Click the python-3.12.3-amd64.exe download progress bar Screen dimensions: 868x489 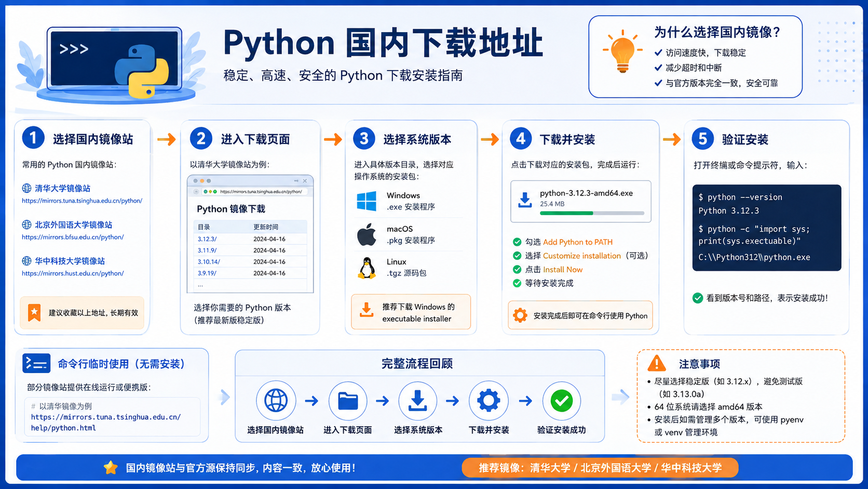tap(592, 213)
